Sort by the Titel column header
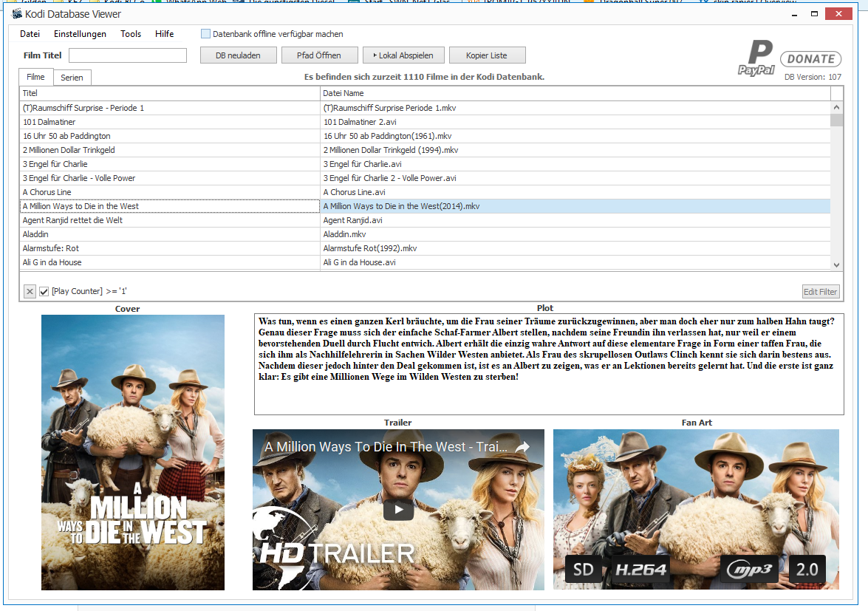 (x=170, y=93)
